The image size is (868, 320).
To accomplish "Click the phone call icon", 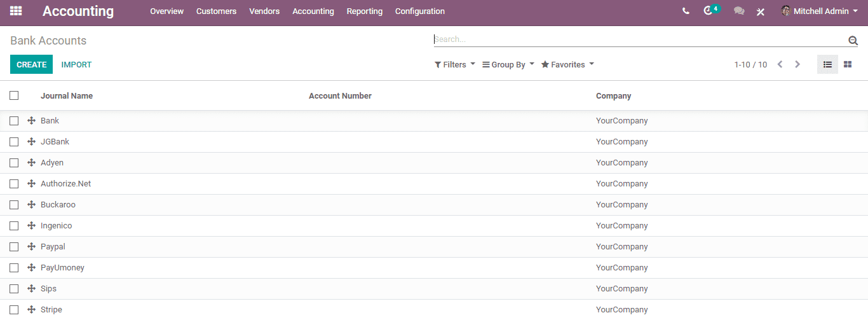I will [x=686, y=11].
